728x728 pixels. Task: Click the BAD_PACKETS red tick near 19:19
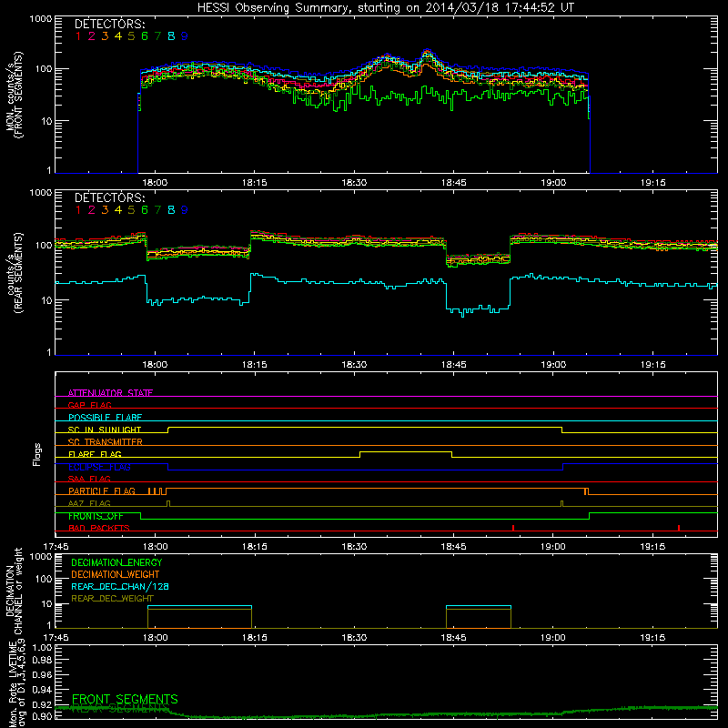[679, 528]
